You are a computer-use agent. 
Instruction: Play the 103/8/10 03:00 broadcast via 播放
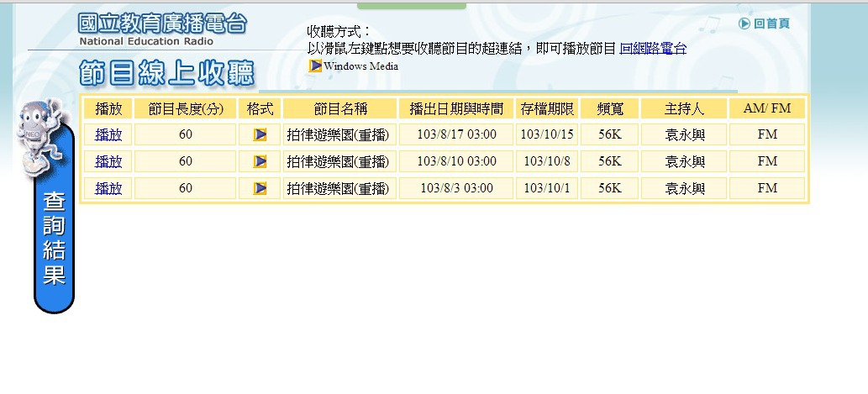pyautogui.click(x=108, y=161)
